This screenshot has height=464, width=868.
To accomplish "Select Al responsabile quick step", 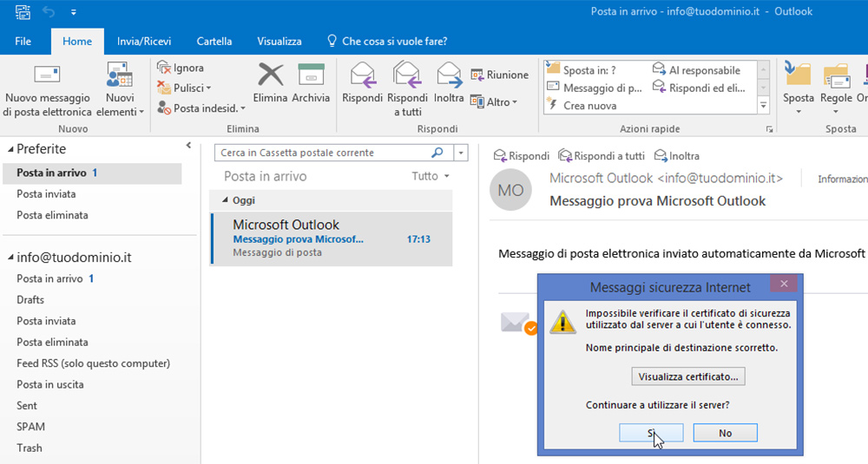I will point(696,70).
